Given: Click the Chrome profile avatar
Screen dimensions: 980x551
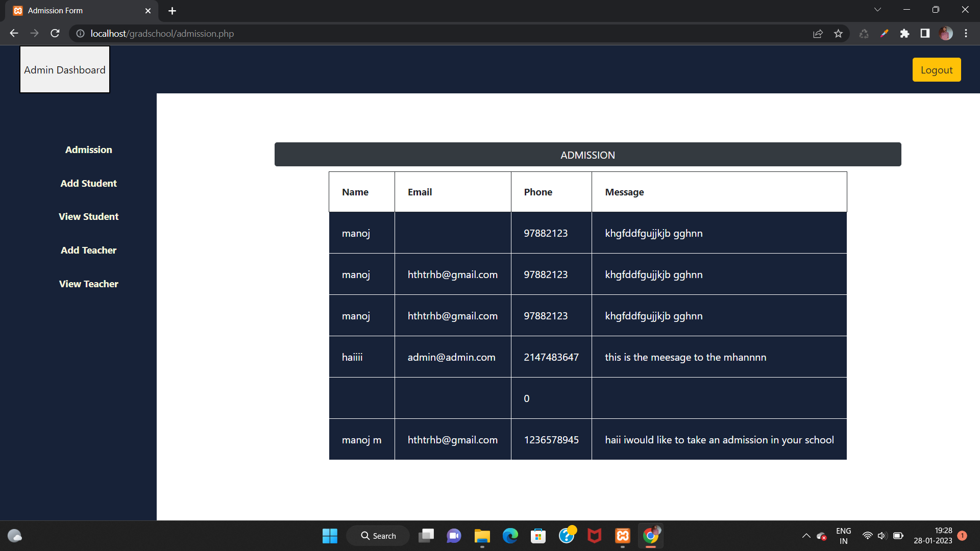Looking at the screenshot, I should 946,34.
